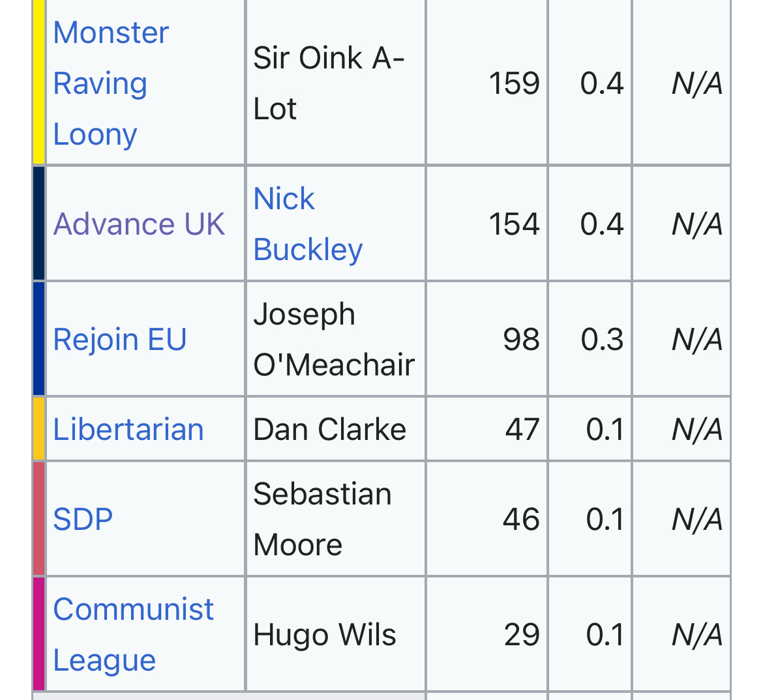This screenshot has height=700, width=763.
Task: Click the blue Rejoin EU color bar
Action: point(39,339)
